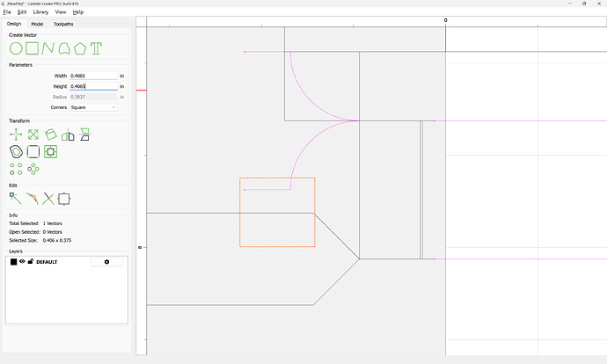Click the Offset Vectors icon
This screenshot has width=607, height=364.
pos(16,151)
